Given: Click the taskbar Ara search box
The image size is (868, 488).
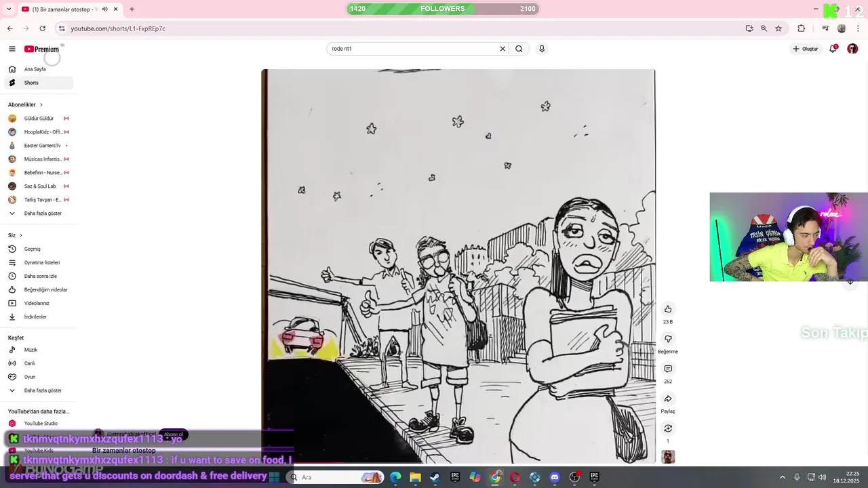Looking at the screenshot, I should click(334, 477).
